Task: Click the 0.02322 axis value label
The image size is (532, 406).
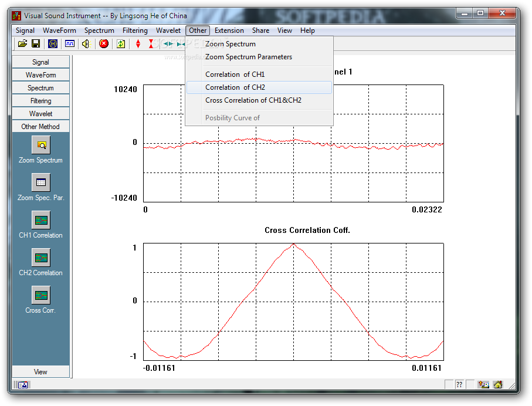Action: [x=427, y=209]
